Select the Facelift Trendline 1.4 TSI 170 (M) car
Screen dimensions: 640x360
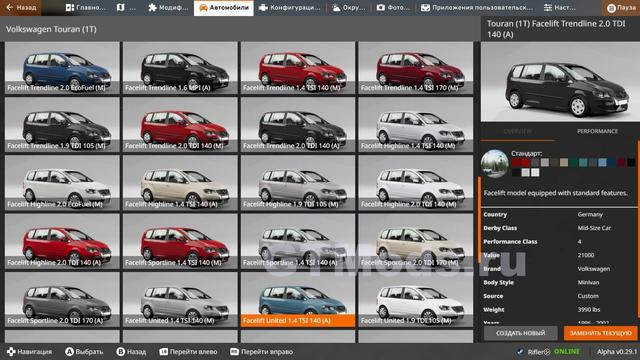[416, 68]
